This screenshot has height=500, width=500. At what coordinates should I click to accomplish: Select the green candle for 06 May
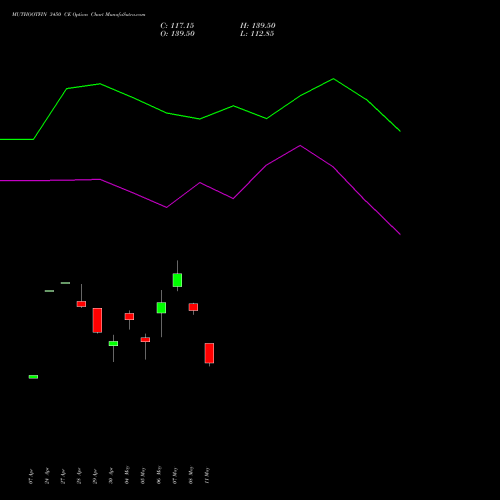(161, 308)
